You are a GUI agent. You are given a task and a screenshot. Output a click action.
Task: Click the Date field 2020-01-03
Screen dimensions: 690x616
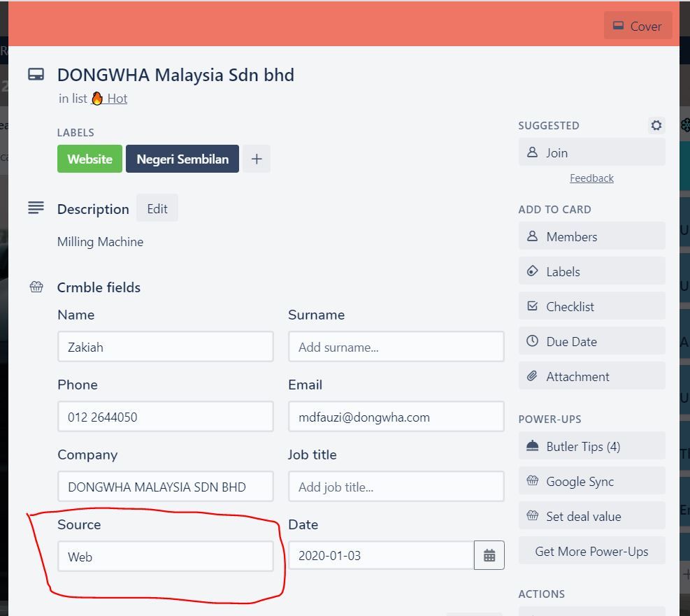381,555
